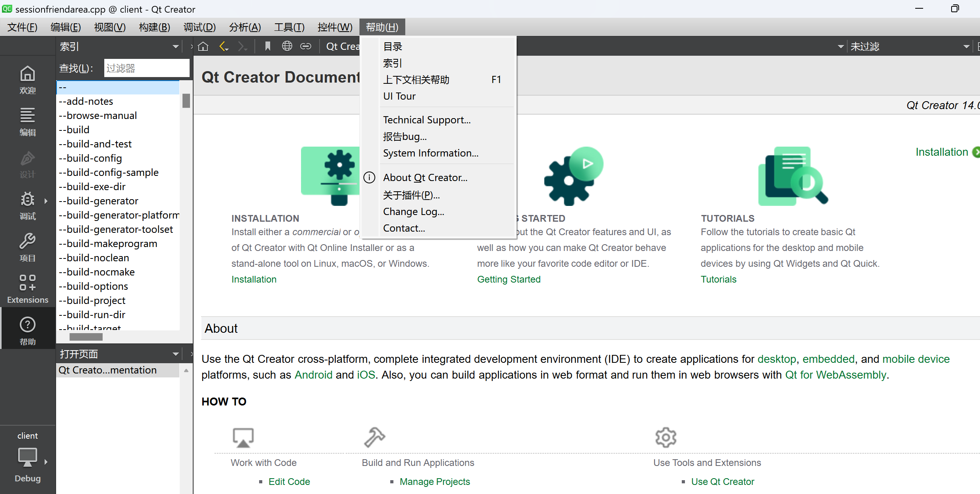Open Contact... menu entry
Image resolution: width=980 pixels, height=494 pixels.
438,228
